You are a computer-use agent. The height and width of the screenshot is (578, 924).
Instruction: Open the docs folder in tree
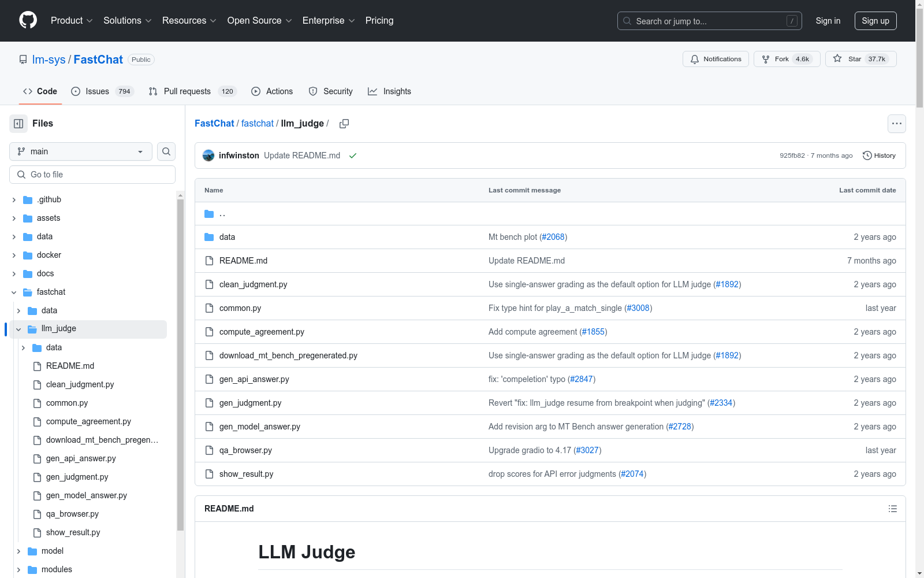click(x=45, y=273)
